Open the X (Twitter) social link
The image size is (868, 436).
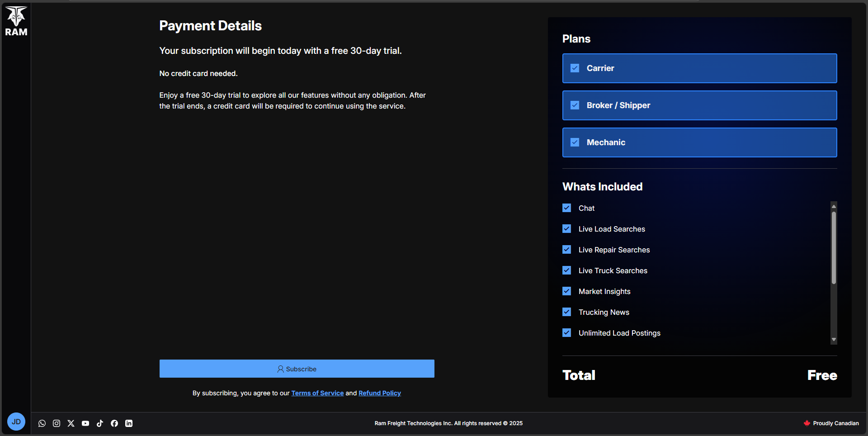pos(71,423)
